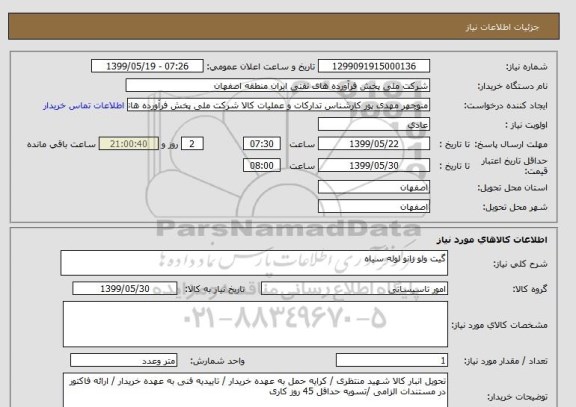Click the quantity field showing 1
This screenshot has height=407, width=576.
(x=392, y=360)
